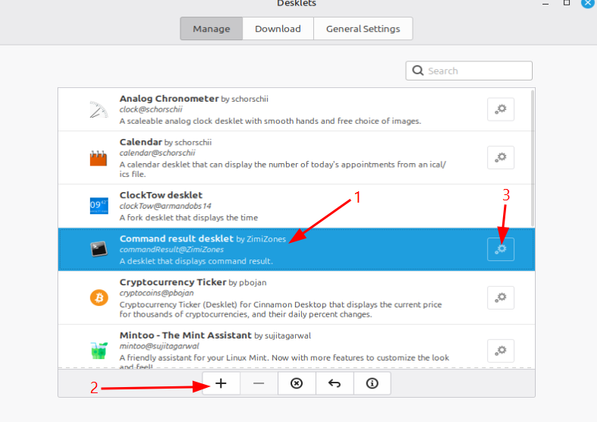Open settings gear for Calendar desklet
597x422 pixels.
[x=501, y=157]
